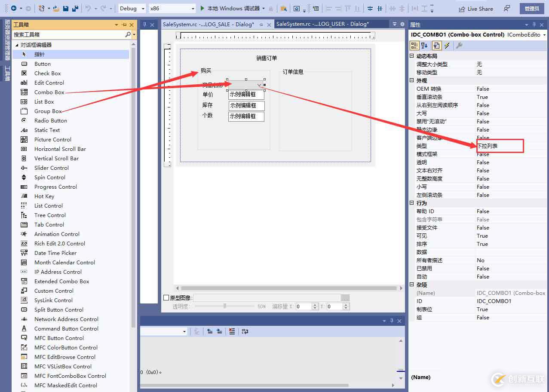
Task: Click the search magnifier in the toolbox search
Action: [128, 34]
